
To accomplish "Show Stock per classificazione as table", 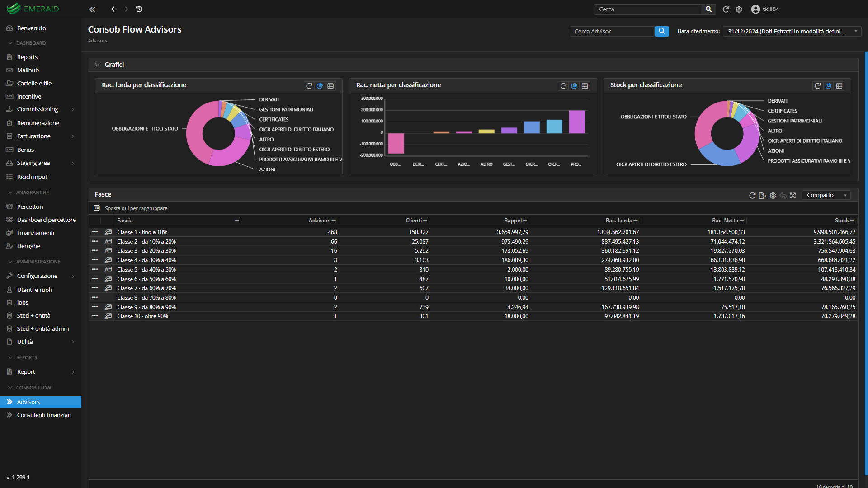I will click(x=840, y=86).
